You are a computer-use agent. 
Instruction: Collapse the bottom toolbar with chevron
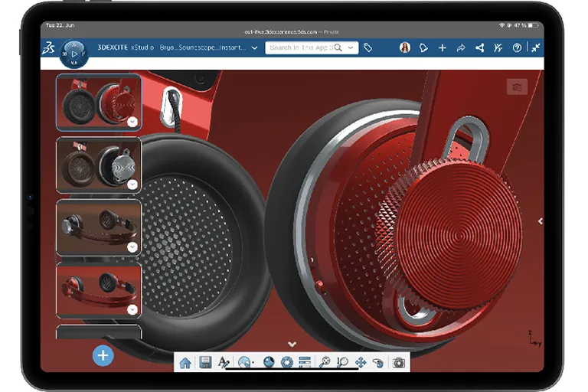[292, 344]
